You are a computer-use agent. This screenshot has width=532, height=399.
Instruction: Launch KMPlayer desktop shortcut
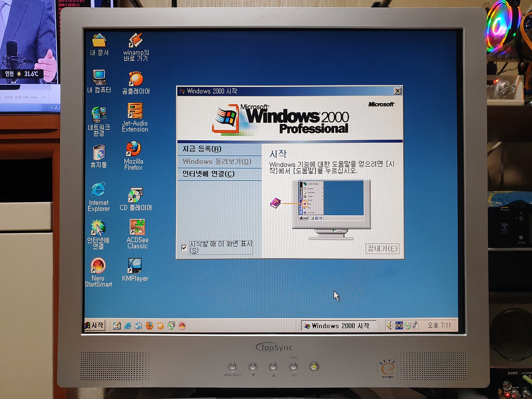pos(135,270)
